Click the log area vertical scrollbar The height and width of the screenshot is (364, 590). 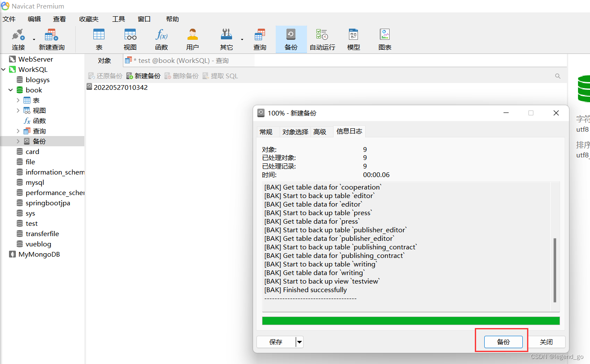click(555, 270)
